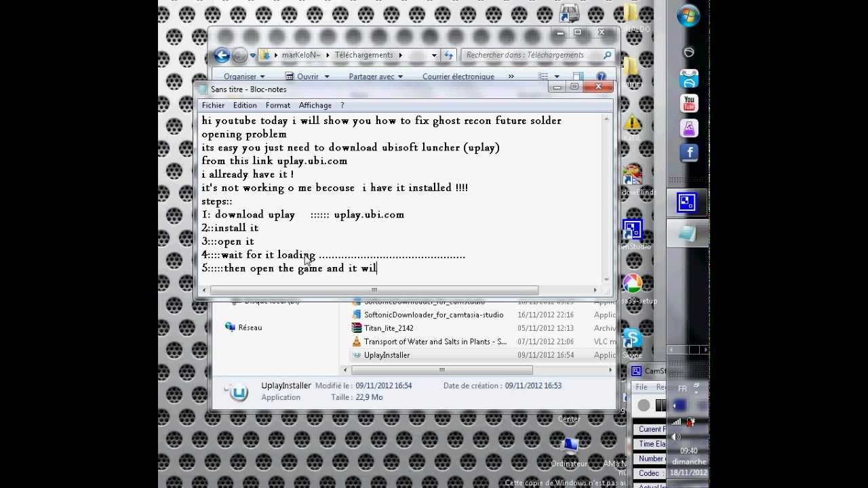
Task: Click the network signal tray icon
Action: pyautogui.click(x=676, y=422)
